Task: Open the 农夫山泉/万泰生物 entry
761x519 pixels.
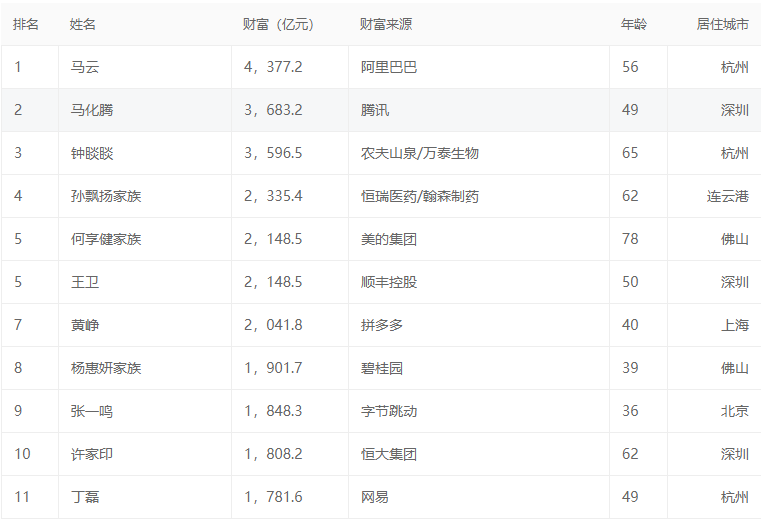Action: [420, 153]
